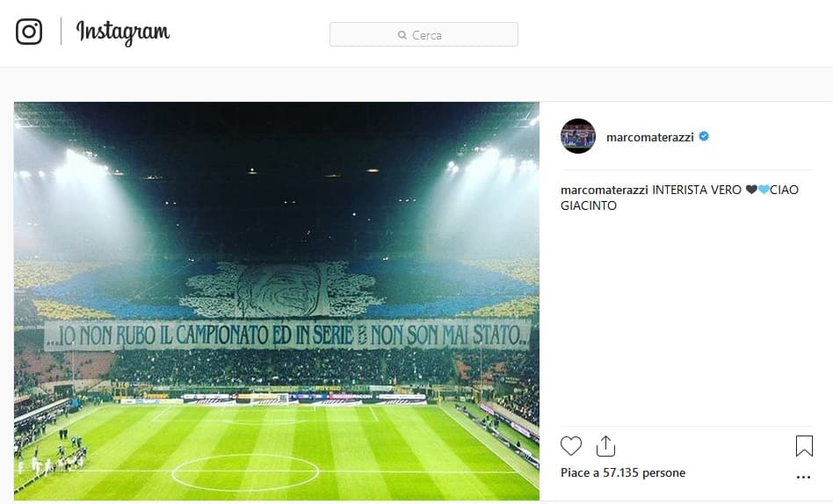
Task: Share the post using the share icon
Action: point(605,446)
